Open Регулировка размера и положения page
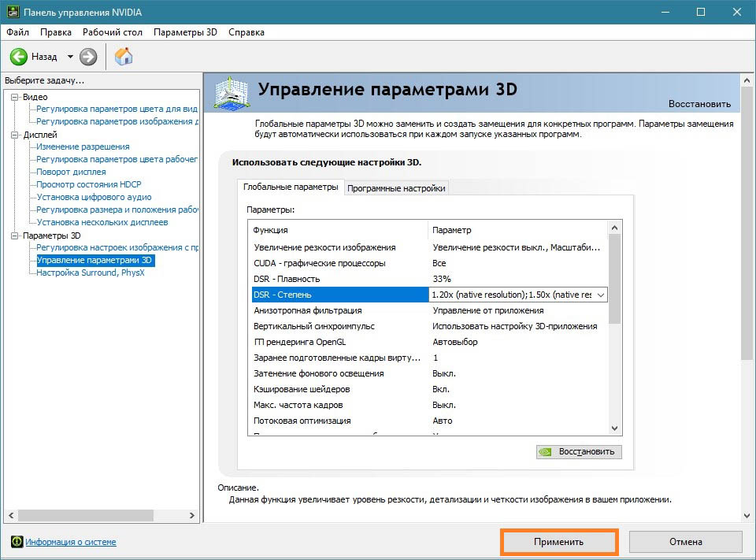The height and width of the screenshot is (560, 756). coord(117,210)
